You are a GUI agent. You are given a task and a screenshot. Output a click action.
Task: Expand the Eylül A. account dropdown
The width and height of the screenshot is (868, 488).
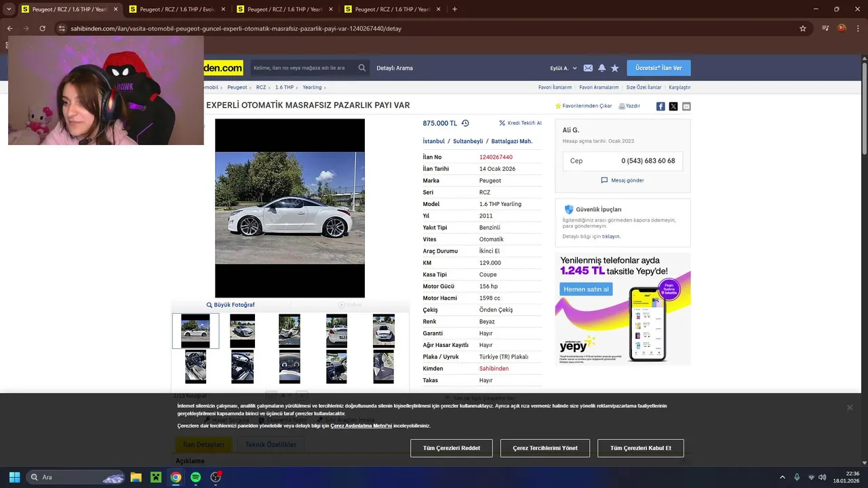(x=563, y=68)
